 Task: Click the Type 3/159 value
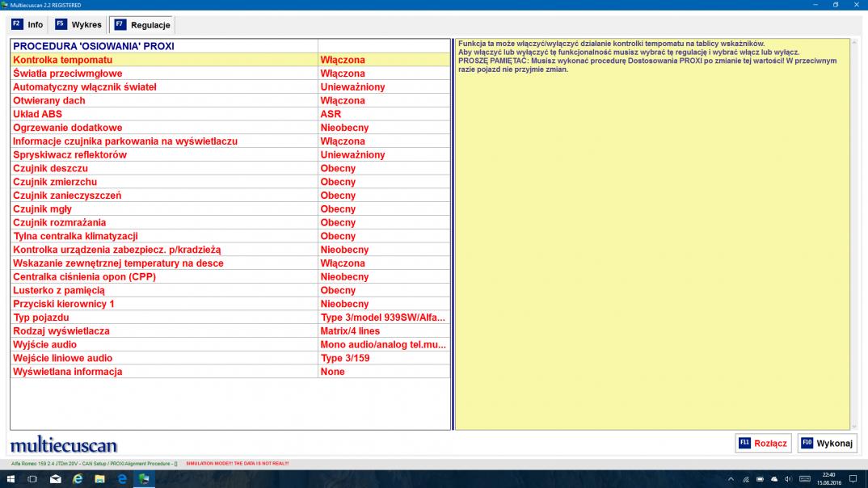[x=384, y=358]
